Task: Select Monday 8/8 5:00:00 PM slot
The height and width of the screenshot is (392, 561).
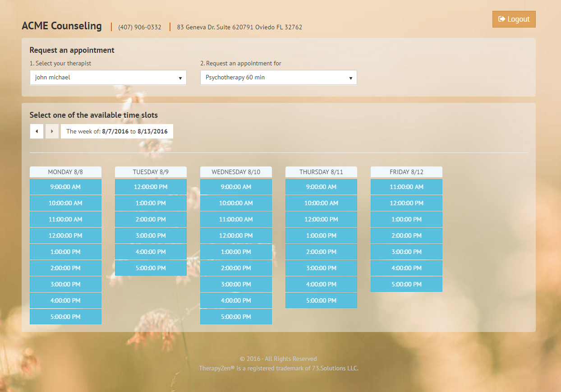Action: [65, 317]
